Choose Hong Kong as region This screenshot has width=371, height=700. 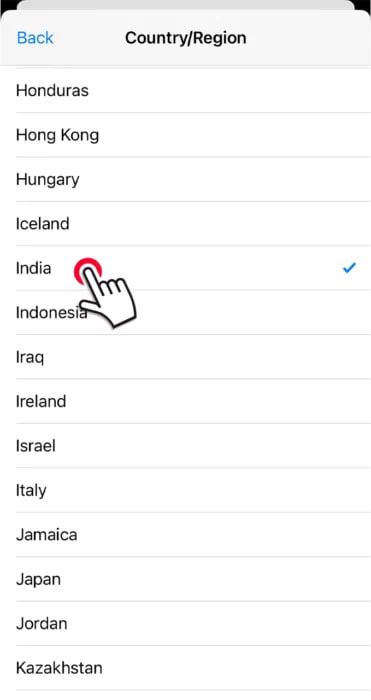tap(185, 135)
